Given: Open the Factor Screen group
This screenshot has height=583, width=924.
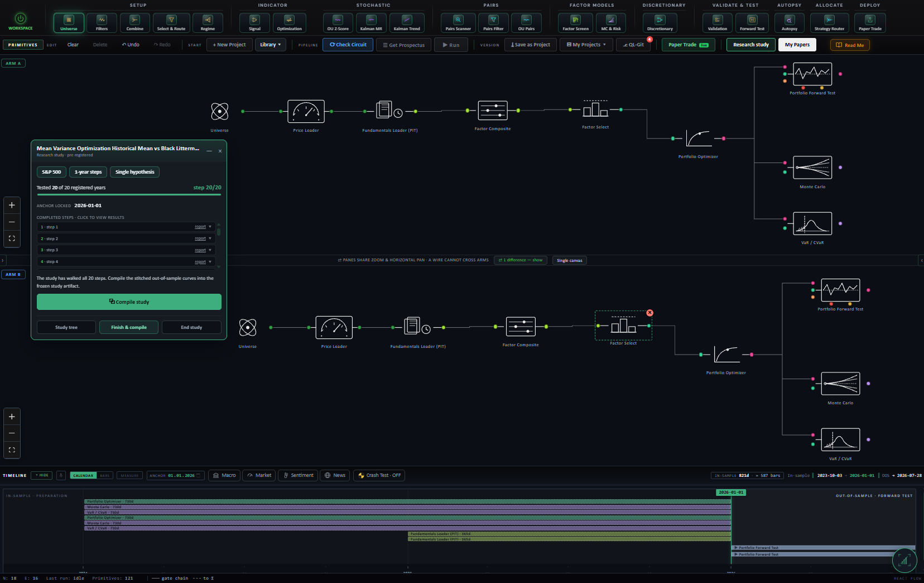Looking at the screenshot, I should (575, 23).
